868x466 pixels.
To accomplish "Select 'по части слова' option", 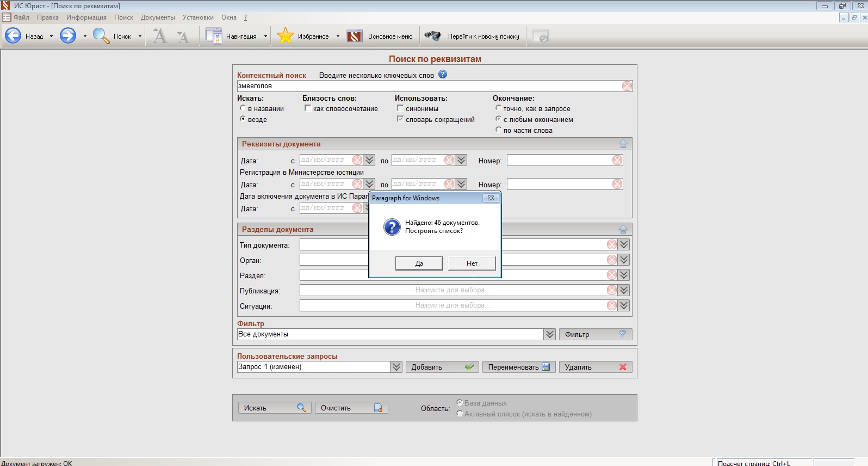I will (x=498, y=130).
